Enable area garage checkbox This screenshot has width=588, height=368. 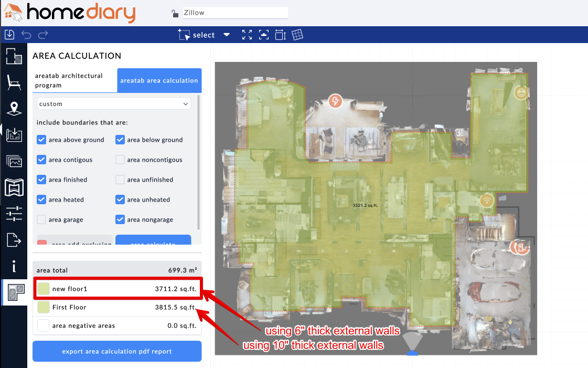pos(41,219)
